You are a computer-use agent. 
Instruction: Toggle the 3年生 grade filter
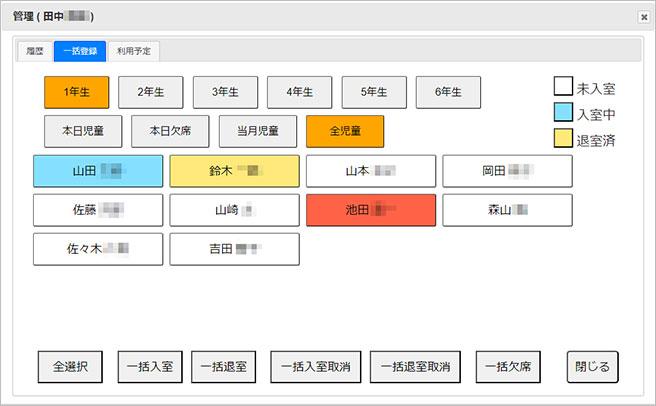pos(225,92)
